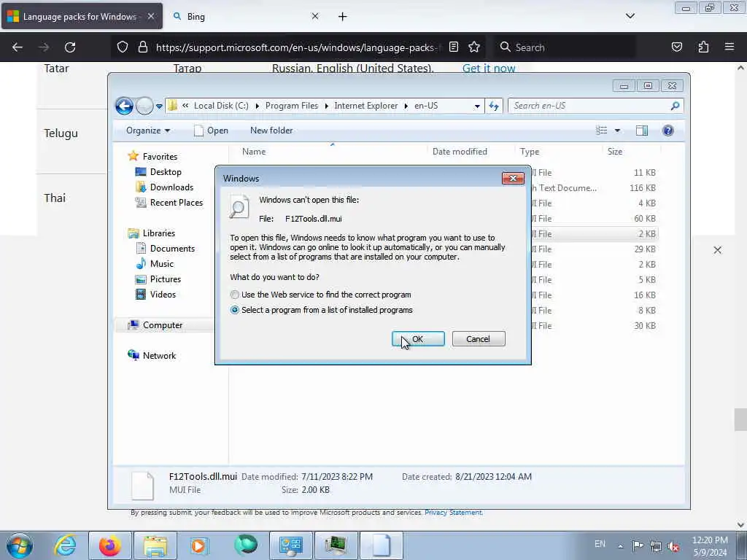Cancel the Windows can't open dialog
This screenshot has width=747, height=560.
[x=479, y=339]
